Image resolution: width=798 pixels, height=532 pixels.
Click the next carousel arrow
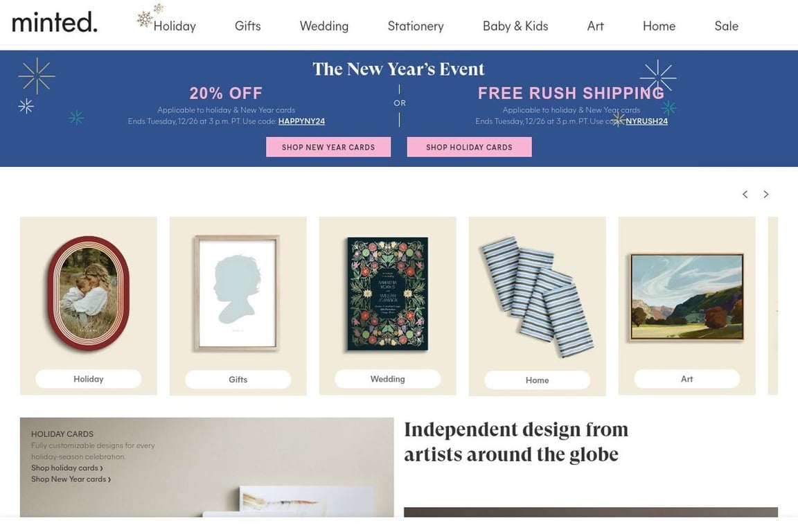click(766, 195)
